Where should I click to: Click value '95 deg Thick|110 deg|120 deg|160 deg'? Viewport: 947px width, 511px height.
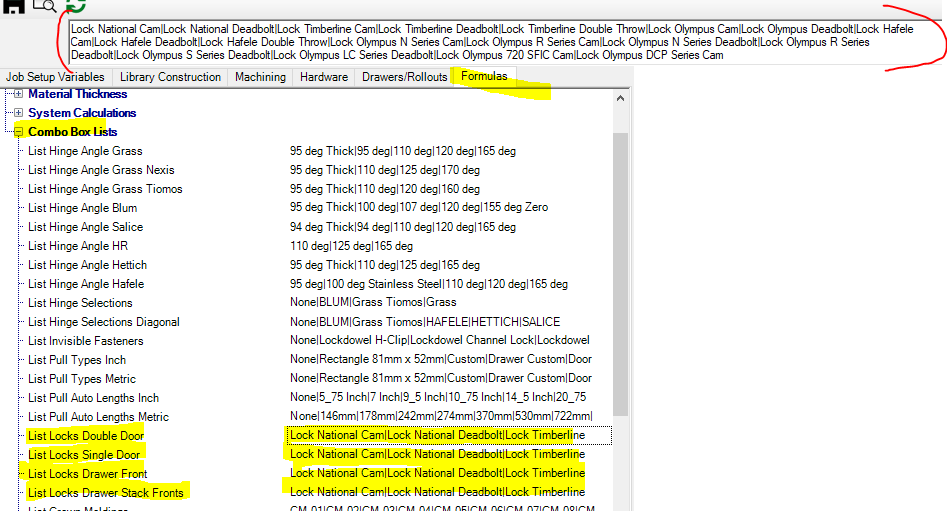click(385, 189)
